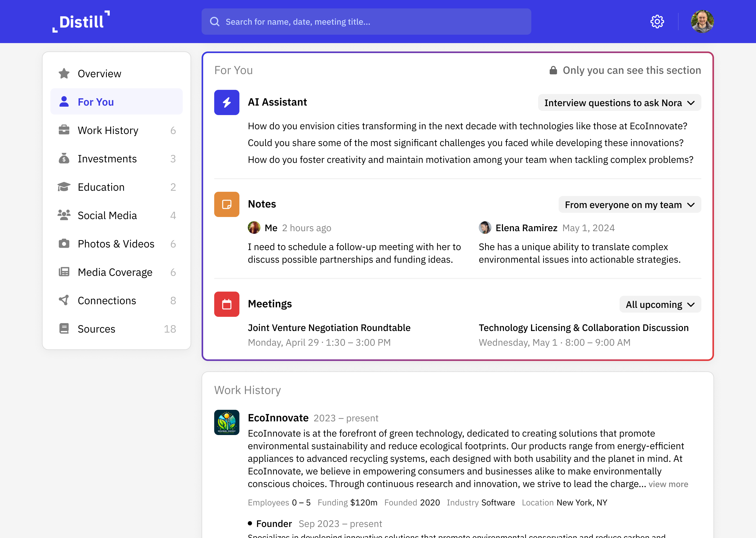Click the EcoInnovate company logo
756x538 pixels.
pyautogui.click(x=226, y=422)
